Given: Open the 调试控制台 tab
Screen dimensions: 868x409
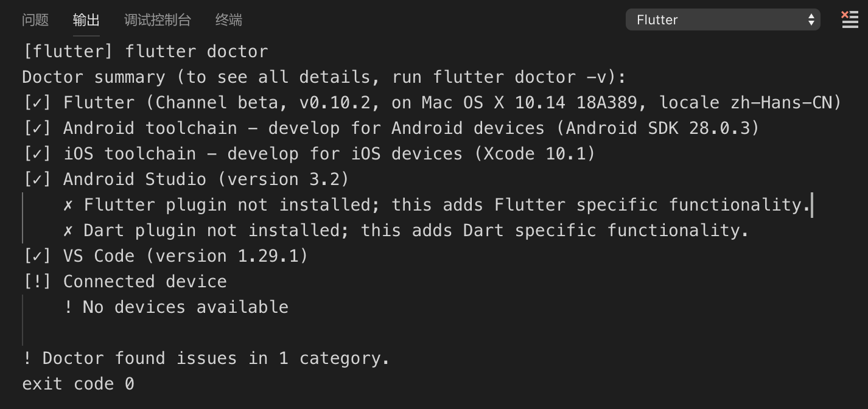Looking at the screenshot, I should coord(157,20).
